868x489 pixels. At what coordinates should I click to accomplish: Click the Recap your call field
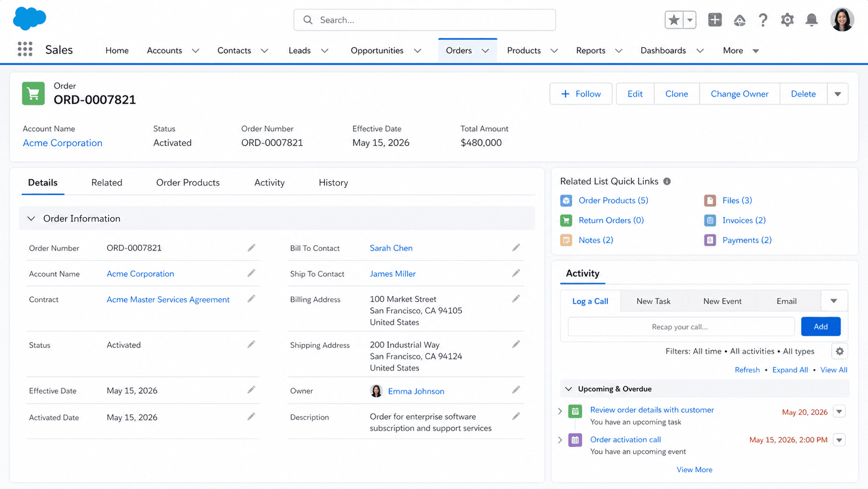point(681,326)
